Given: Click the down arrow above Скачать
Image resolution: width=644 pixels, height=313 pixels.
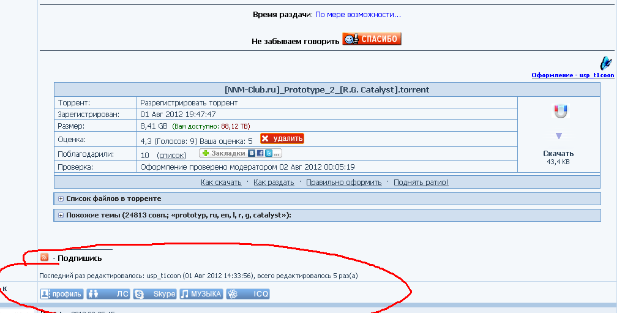Looking at the screenshot, I should tap(559, 135).
